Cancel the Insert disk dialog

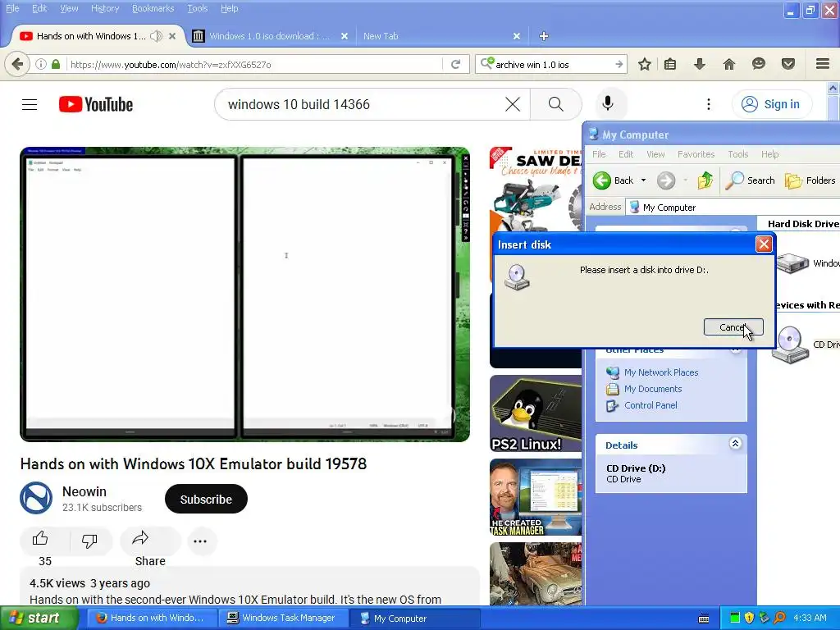733,327
